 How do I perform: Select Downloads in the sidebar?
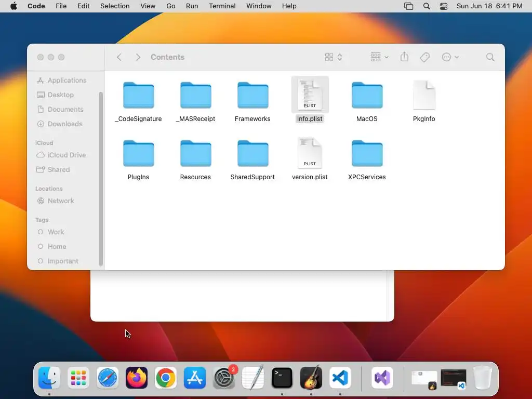pos(60,124)
